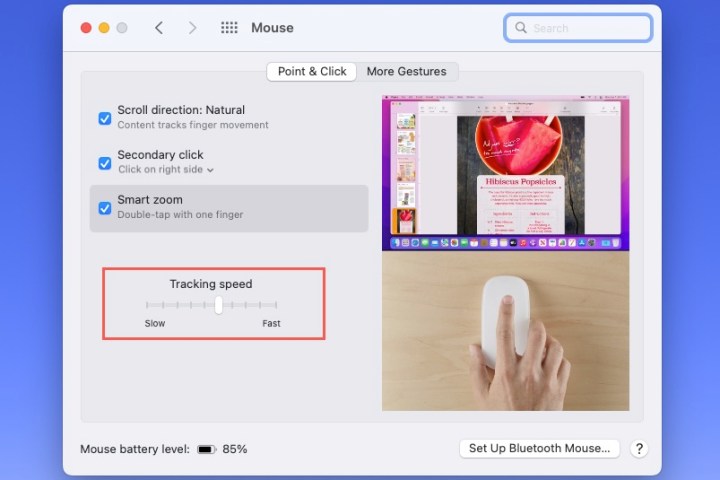Screen dimensions: 720x480
Task: Minimize the Mouse window with the yellow button
Action: coord(104,28)
